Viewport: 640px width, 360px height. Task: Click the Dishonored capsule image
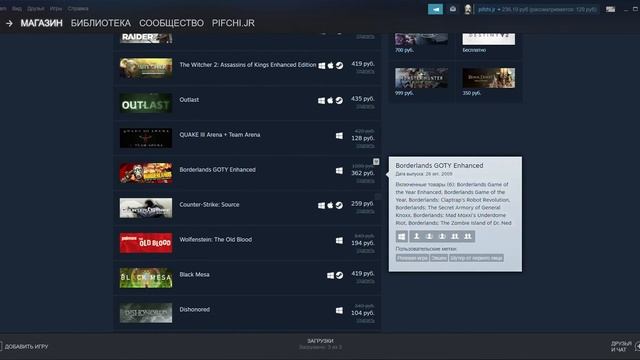pos(146,313)
